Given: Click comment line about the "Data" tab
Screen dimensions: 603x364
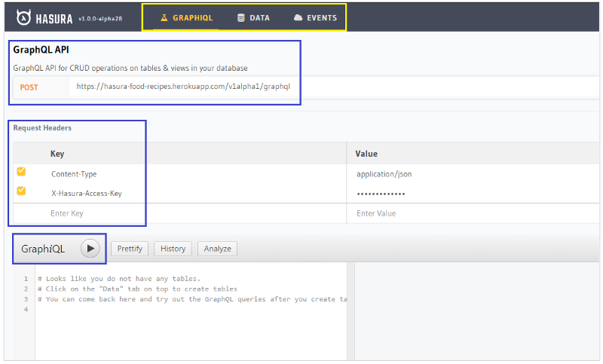Looking at the screenshot, I should [x=138, y=289].
